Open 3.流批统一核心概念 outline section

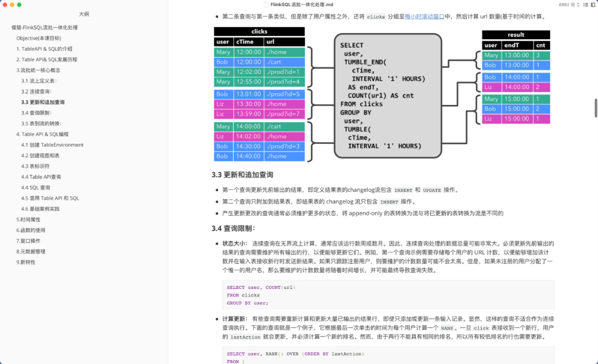click(38, 70)
